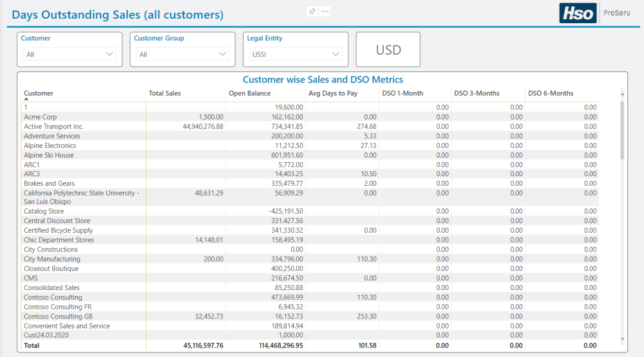644x357 pixels.
Task: Select the Acme Corp customer row
Action: click(x=41, y=117)
